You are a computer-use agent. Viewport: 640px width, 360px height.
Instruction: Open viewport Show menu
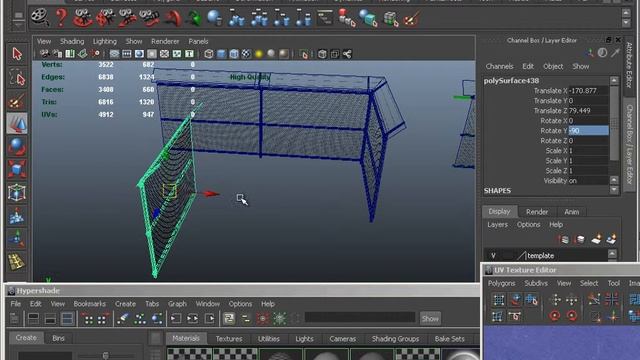pyautogui.click(x=134, y=41)
